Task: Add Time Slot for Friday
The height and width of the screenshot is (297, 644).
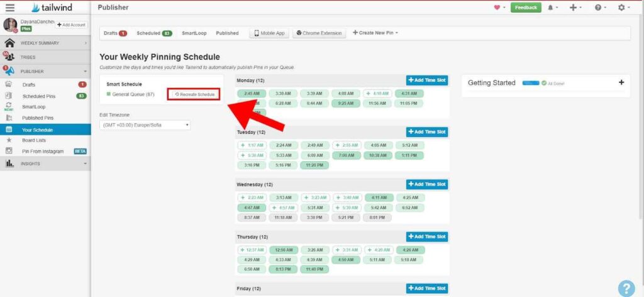Action: (x=427, y=288)
